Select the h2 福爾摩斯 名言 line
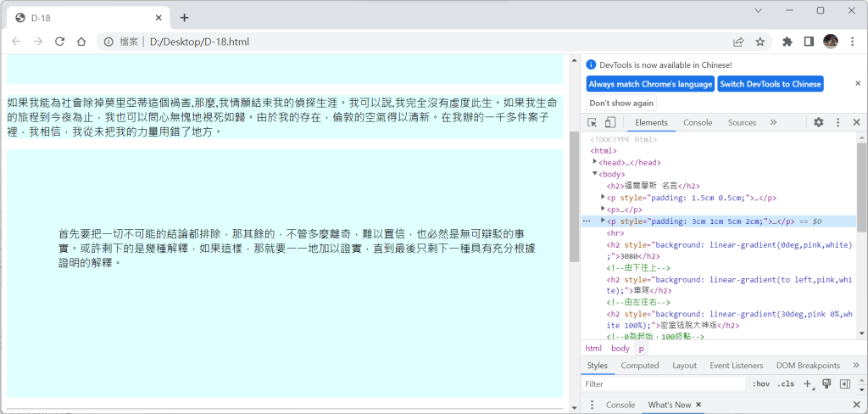This screenshot has height=414, width=868. [654, 186]
